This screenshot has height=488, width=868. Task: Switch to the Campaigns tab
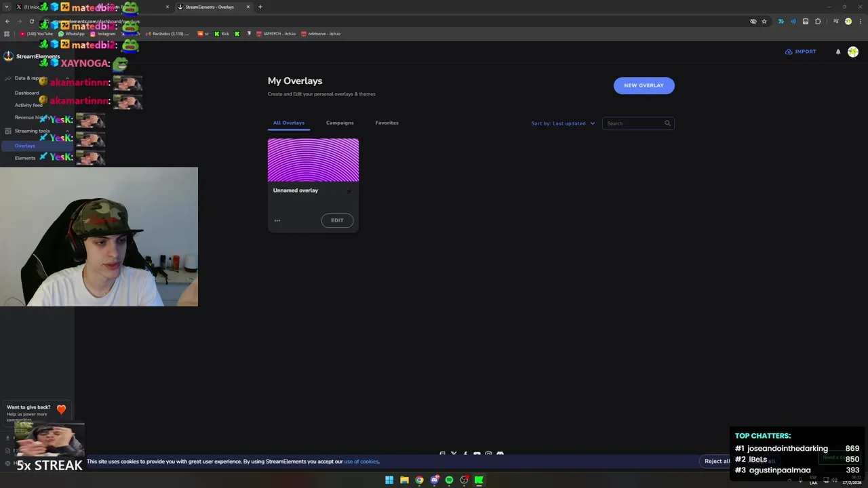340,123
